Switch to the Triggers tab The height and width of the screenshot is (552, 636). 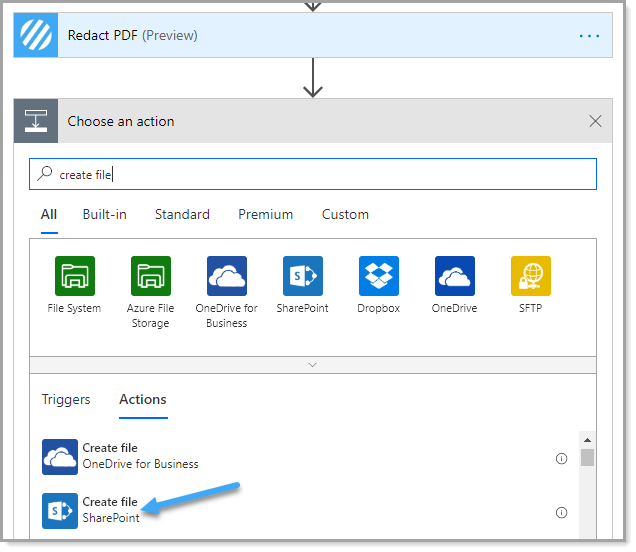(x=66, y=400)
